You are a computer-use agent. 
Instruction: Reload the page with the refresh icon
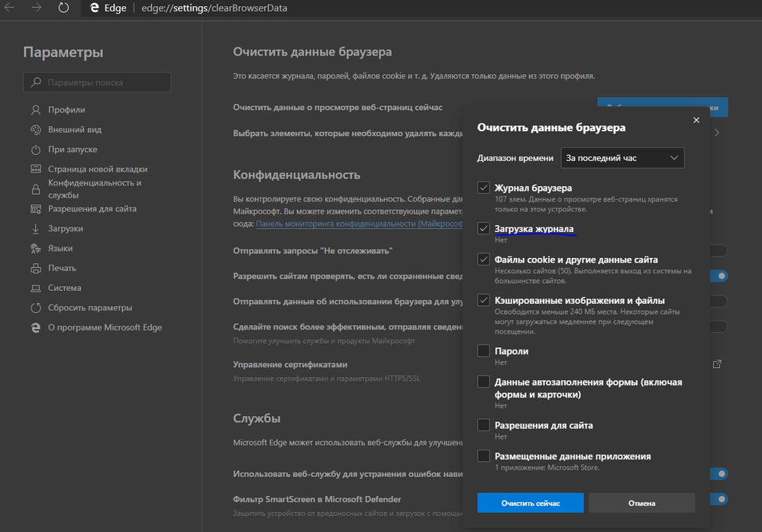click(63, 8)
